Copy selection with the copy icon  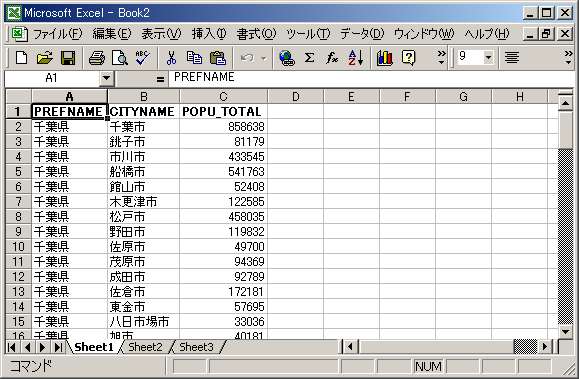(x=194, y=58)
